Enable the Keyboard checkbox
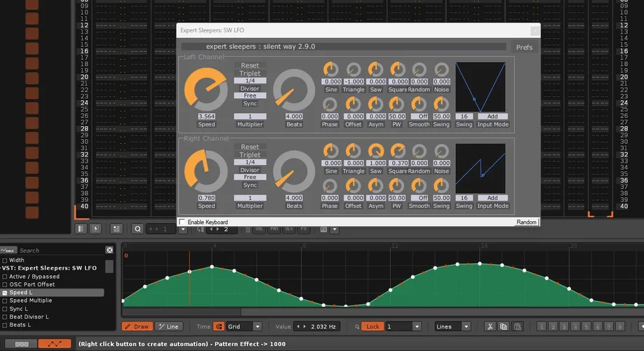Screen dimensions: 644x351 point(183,222)
